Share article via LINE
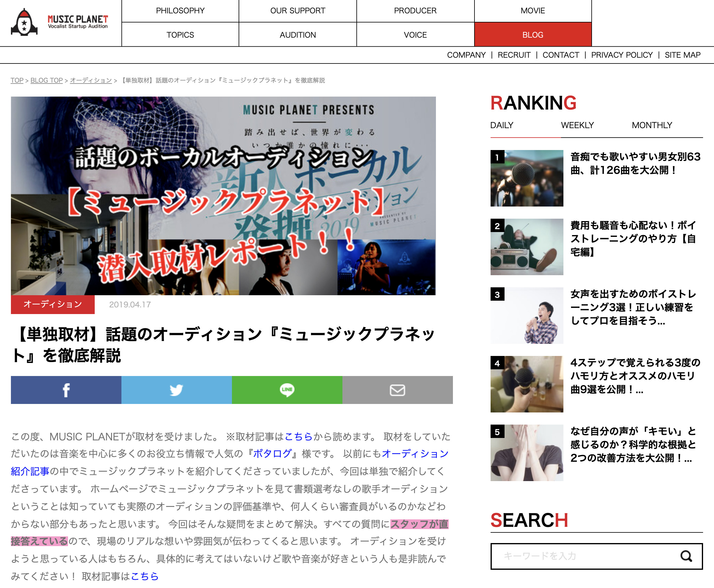The width and height of the screenshot is (714, 588). tap(287, 390)
